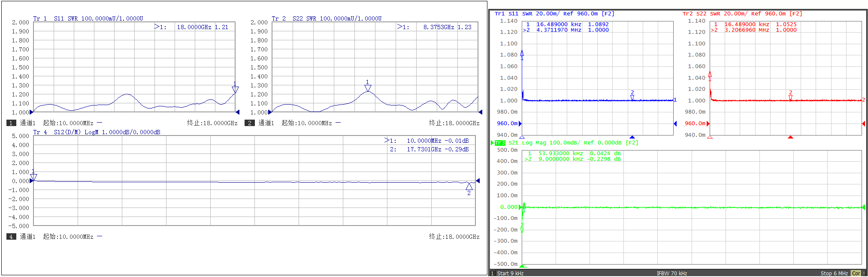This screenshot has width=868, height=277.
Task: Click marker 1 triangle on left S11 SWR trace
Action: coord(235,90)
